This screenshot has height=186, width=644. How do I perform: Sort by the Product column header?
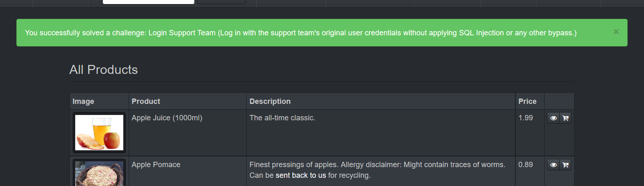[x=146, y=101]
